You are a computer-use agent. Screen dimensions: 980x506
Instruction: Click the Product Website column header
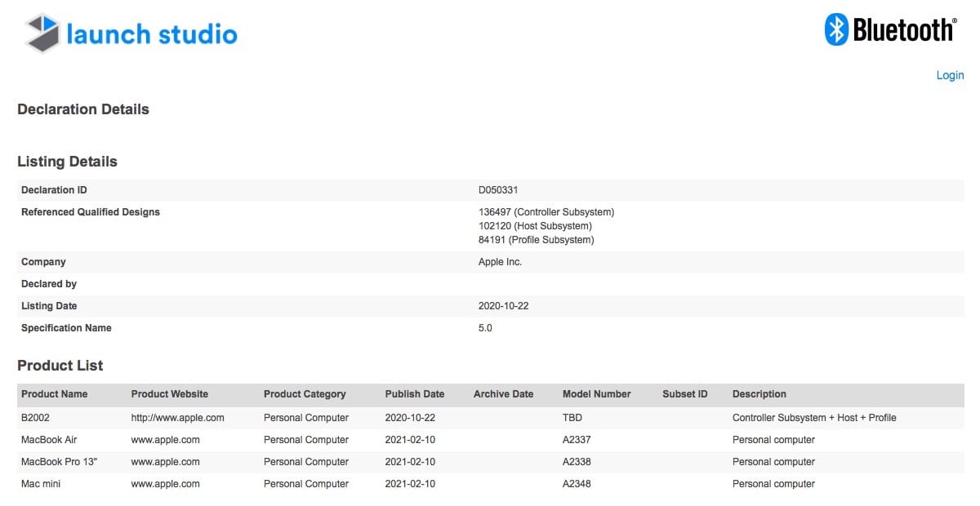pyautogui.click(x=170, y=394)
